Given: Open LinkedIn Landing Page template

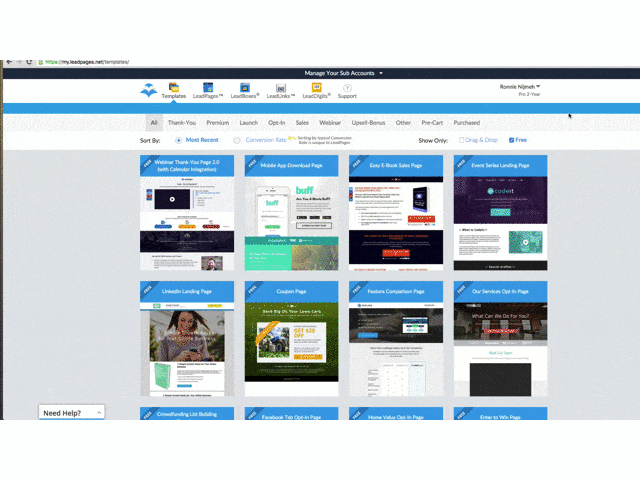Looking at the screenshot, I should coord(187,338).
